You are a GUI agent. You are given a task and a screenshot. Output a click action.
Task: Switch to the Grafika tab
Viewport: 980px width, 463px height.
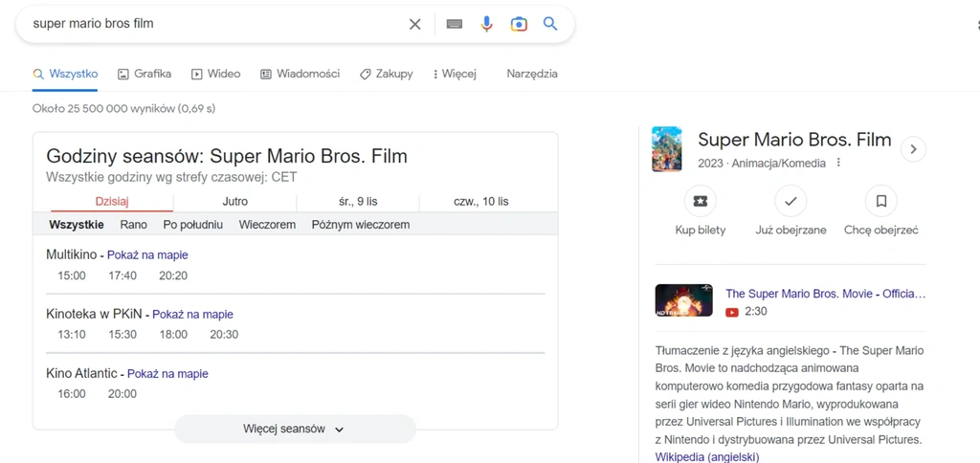click(x=145, y=74)
